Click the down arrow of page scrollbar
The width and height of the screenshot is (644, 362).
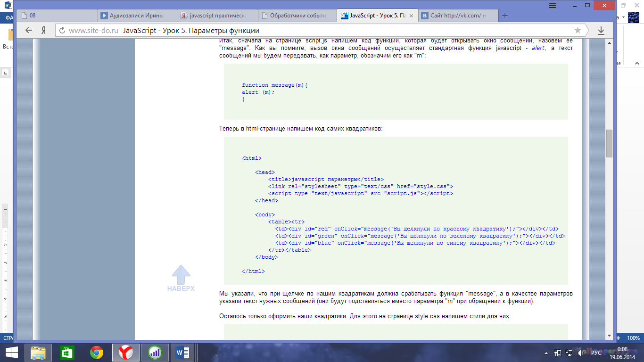(609, 336)
